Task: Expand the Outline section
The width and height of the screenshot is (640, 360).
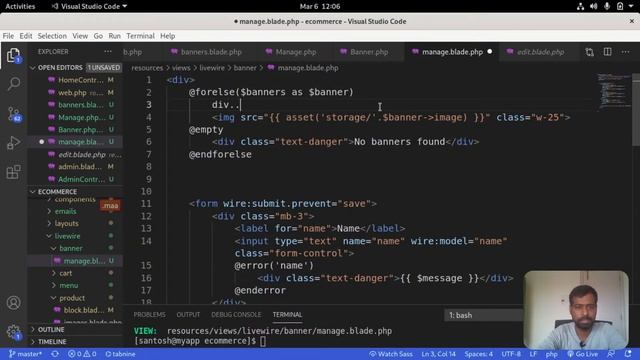Action: point(76,329)
